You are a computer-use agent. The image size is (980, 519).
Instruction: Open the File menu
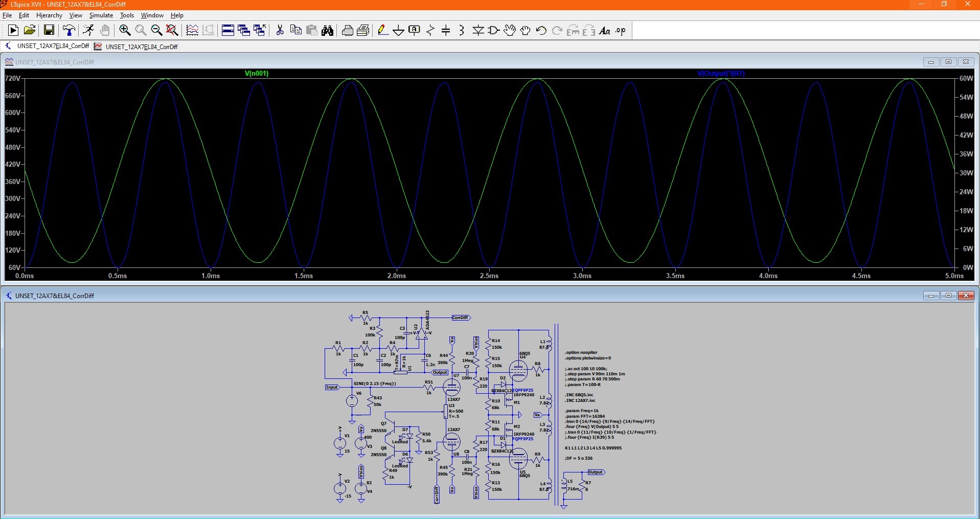pos(7,15)
